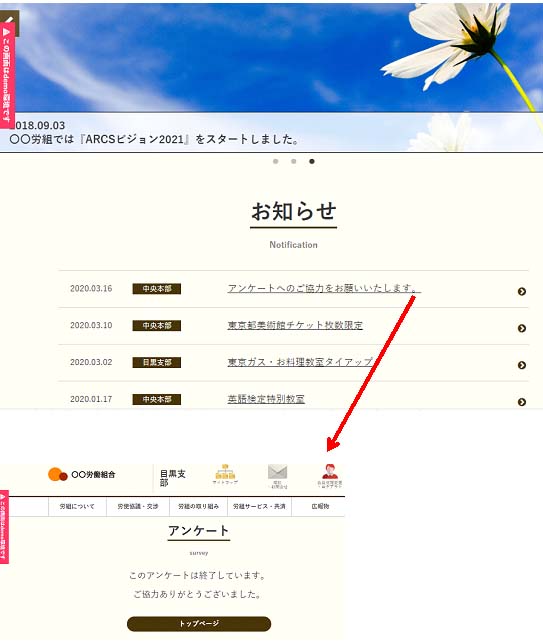Open the 労組について menu
Screen dimensions: 543x644
pyautogui.click(x=77, y=506)
